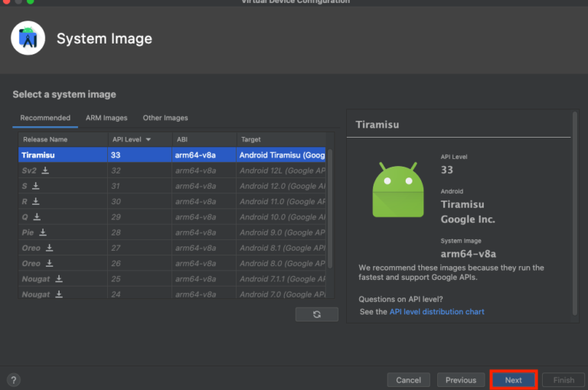Click API level 30 cell
The image size is (588, 390).
[x=140, y=202]
